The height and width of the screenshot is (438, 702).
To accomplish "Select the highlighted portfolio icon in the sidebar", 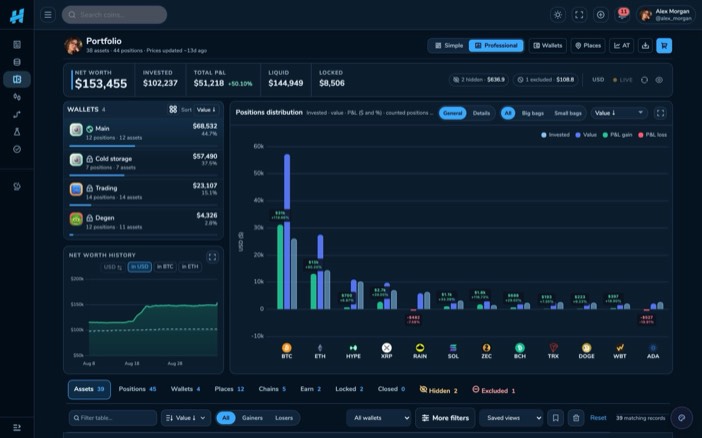I will (17, 79).
